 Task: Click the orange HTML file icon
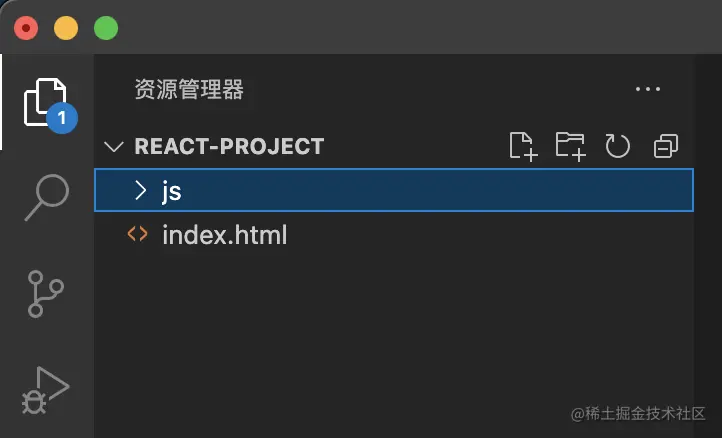point(138,236)
